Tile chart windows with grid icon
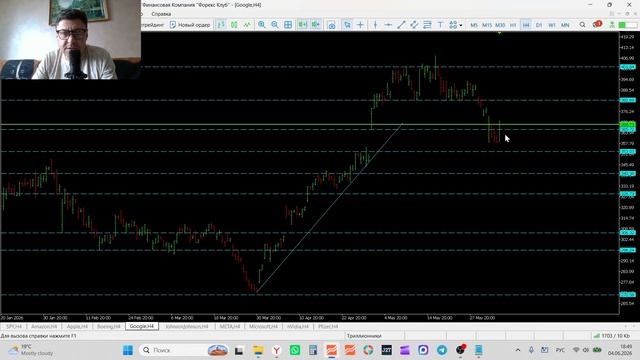The height and width of the screenshot is (360, 640). point(288,25)
